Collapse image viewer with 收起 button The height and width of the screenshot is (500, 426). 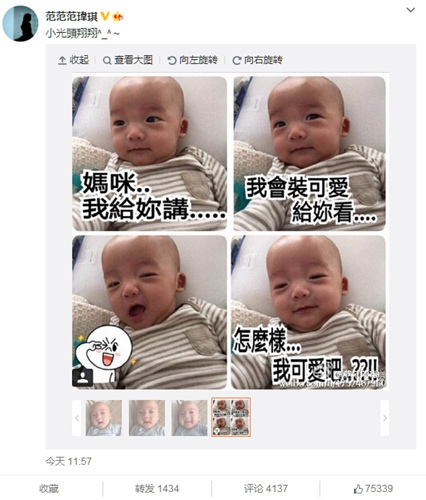click(x=73, y=60)
